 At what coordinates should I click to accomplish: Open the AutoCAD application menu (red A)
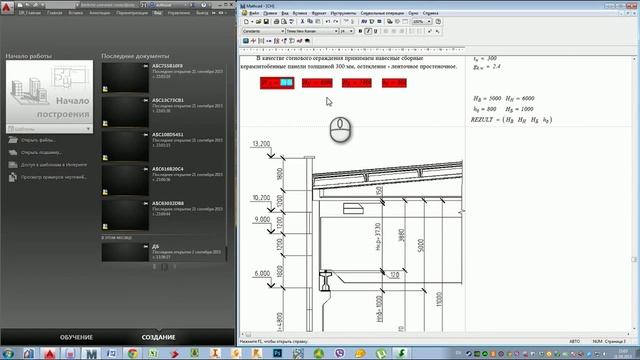click(7, 7)
